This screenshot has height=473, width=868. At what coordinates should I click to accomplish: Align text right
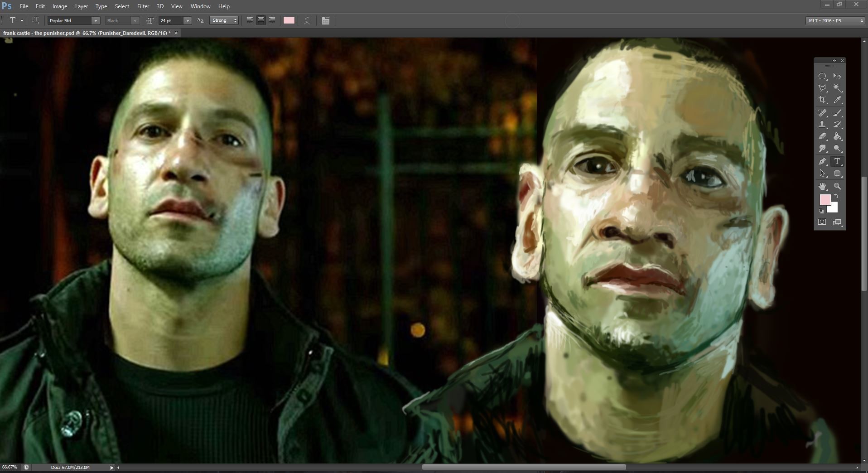[272, 20]
